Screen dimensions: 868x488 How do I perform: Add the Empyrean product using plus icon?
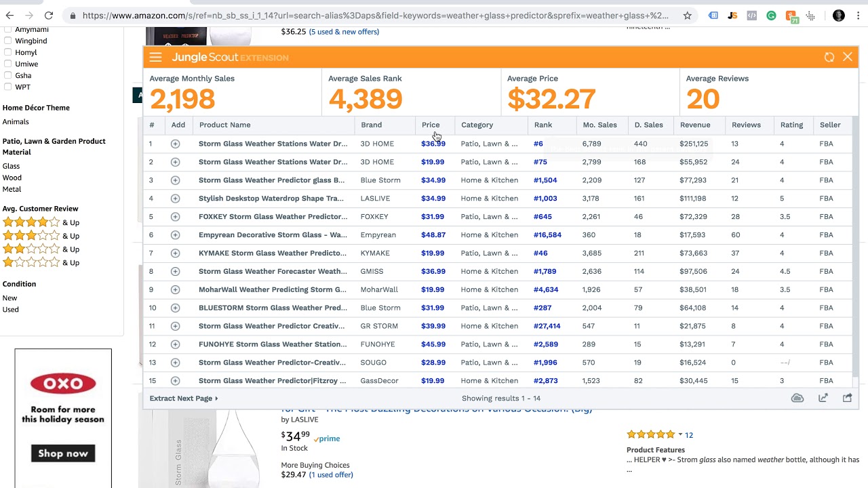(175, 235)
